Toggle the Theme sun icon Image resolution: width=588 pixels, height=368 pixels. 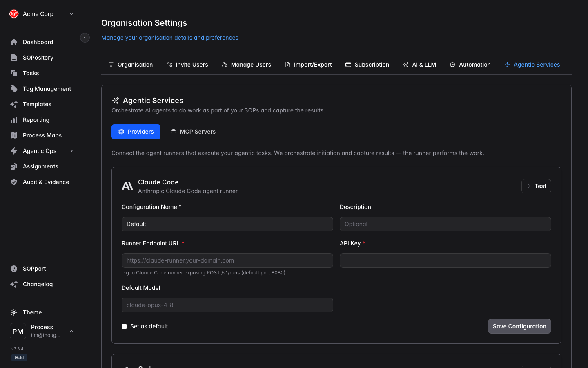pyautogui.click(x=14, y=312)
